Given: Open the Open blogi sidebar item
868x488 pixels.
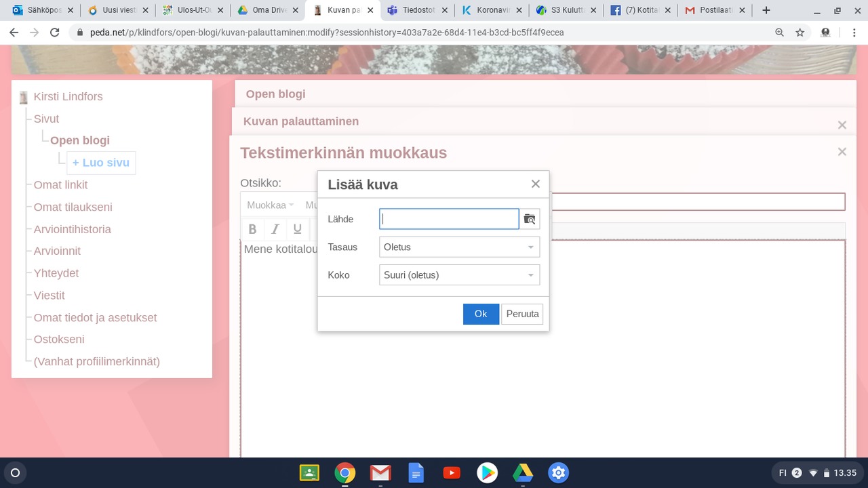Looking at the screenshot, I should [80, 140].
